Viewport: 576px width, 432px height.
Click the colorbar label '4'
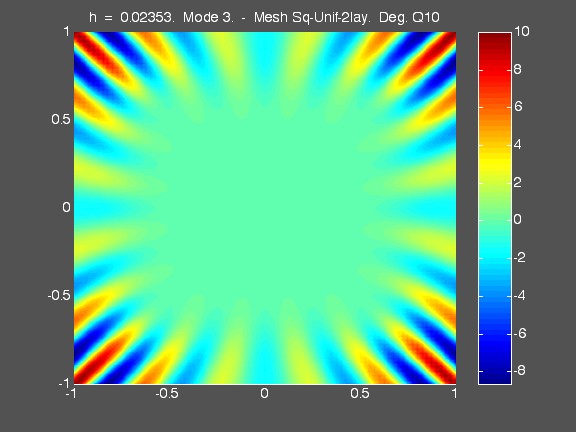(x=518, y=144)
